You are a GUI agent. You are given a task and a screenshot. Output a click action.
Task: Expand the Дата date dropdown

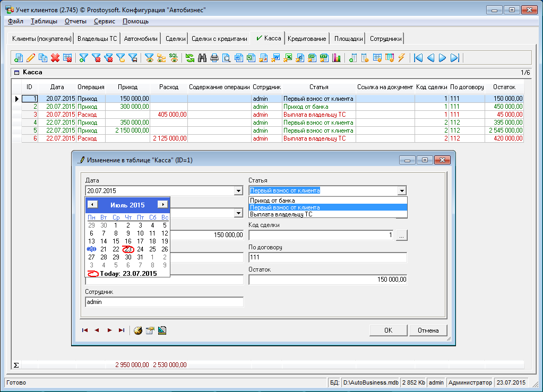coord(238,191)
